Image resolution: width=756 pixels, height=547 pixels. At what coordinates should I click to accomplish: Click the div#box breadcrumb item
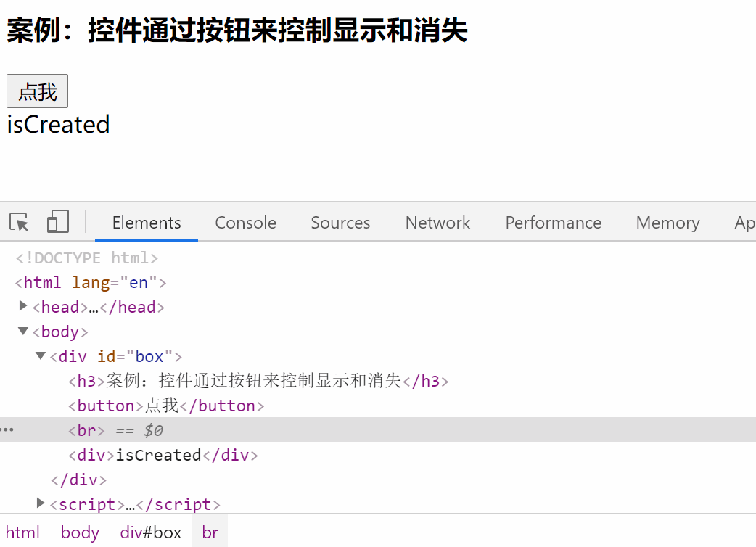(151, 532)
